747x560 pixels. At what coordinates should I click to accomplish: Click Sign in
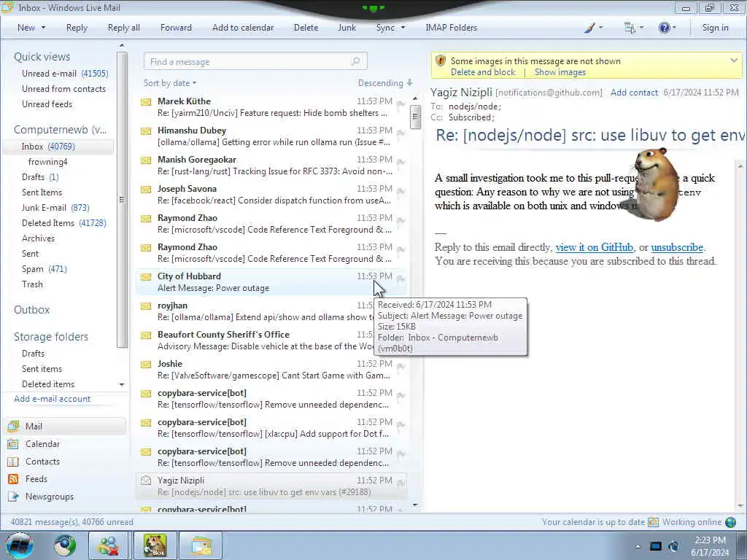715,28
